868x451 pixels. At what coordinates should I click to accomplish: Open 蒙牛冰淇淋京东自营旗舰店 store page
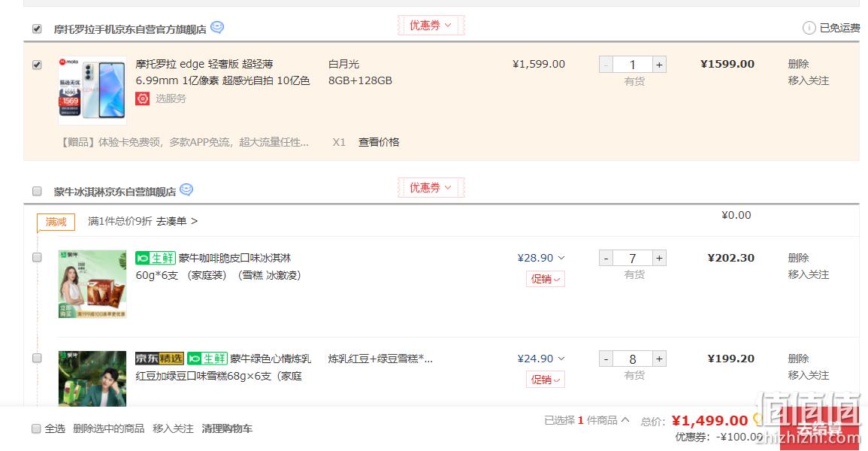[x=114, y=192]
